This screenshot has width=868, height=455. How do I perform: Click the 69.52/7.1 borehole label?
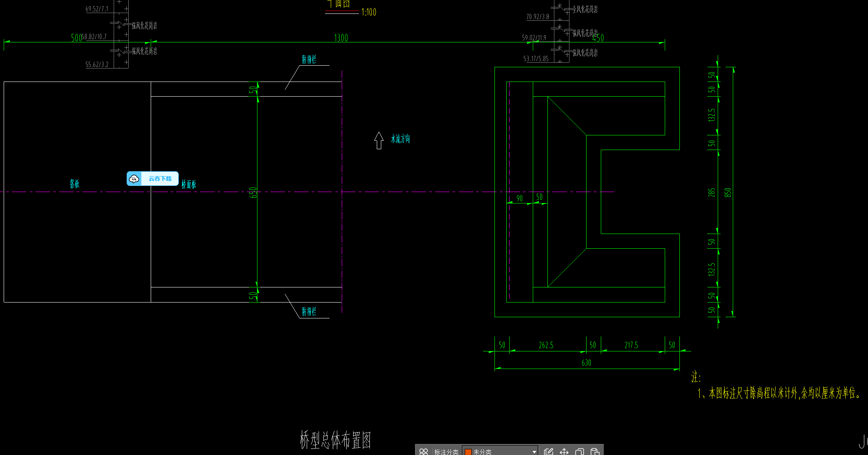pyautogui.click(x=97, y=9)
